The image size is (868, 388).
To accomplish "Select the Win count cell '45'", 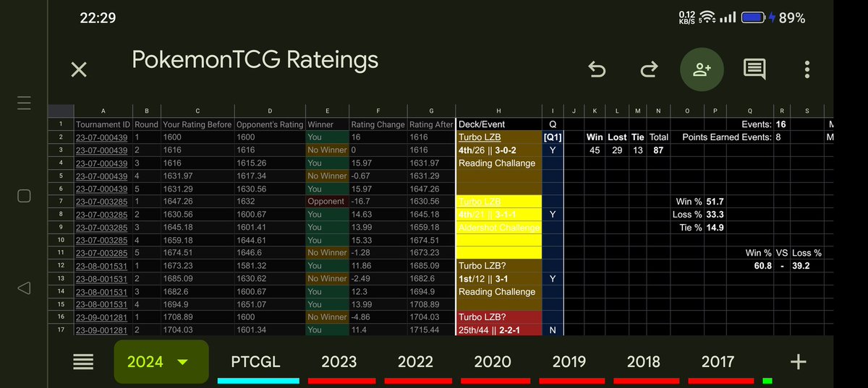I will tap(595, 150).
